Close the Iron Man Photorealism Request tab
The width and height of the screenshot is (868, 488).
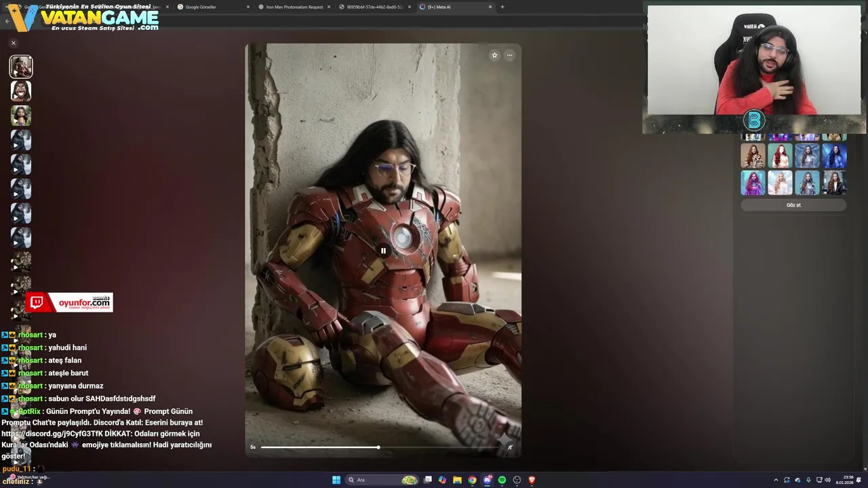pyautogui.click(x=329, y=7)
